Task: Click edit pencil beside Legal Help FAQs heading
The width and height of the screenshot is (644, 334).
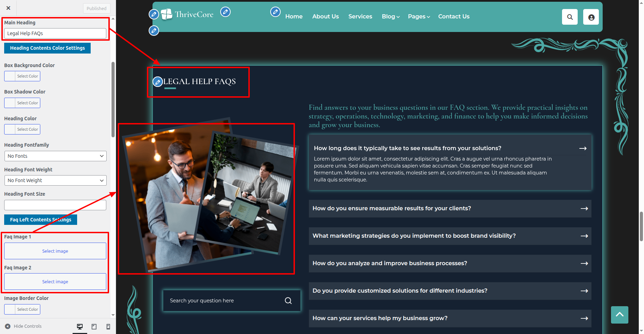Action: click(158, 82)
